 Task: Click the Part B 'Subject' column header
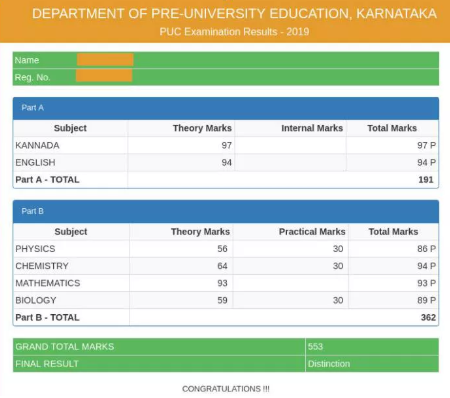(71, 232)
